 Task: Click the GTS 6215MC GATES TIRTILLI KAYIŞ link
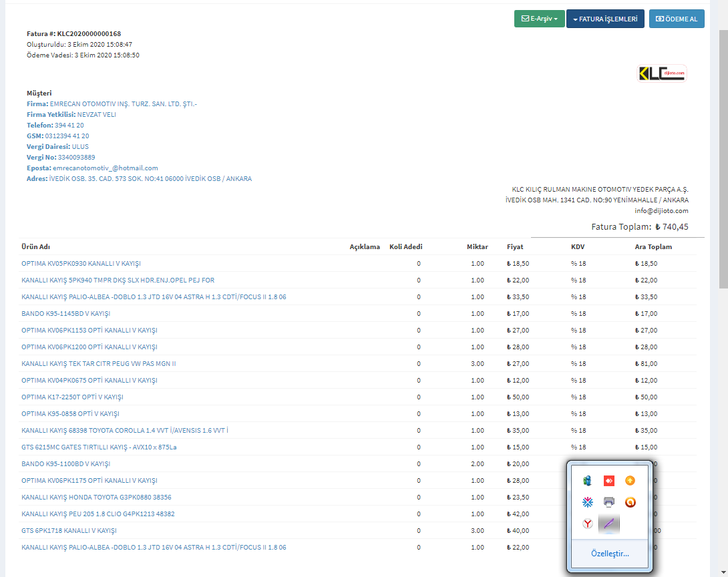99,447
